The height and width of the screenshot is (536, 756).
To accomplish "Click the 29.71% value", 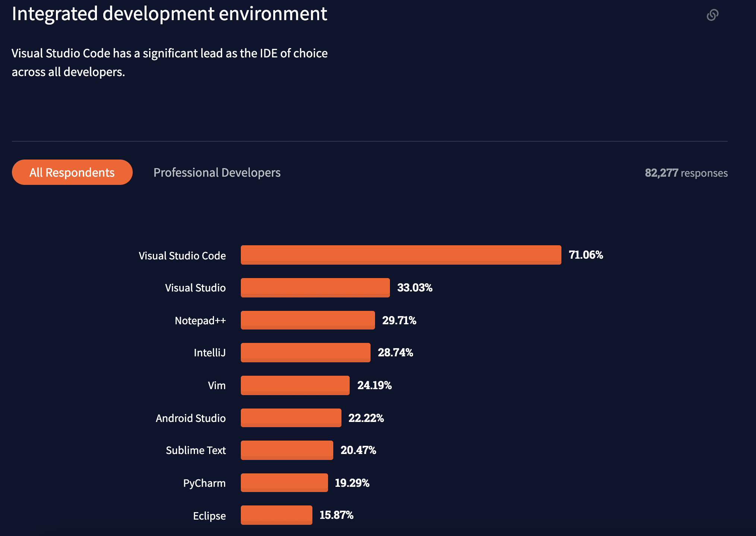I will tap(399, 321).
